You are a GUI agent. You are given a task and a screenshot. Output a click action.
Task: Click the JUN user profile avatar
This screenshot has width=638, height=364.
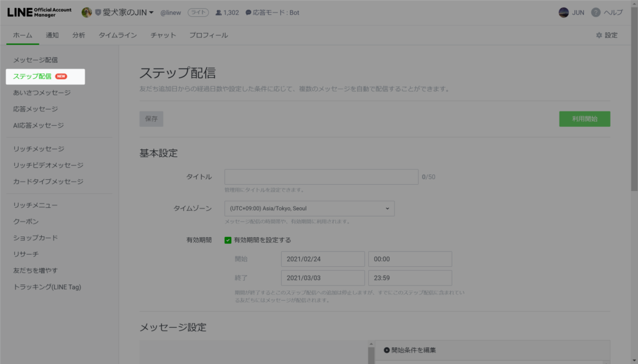[x=563, y=12]
